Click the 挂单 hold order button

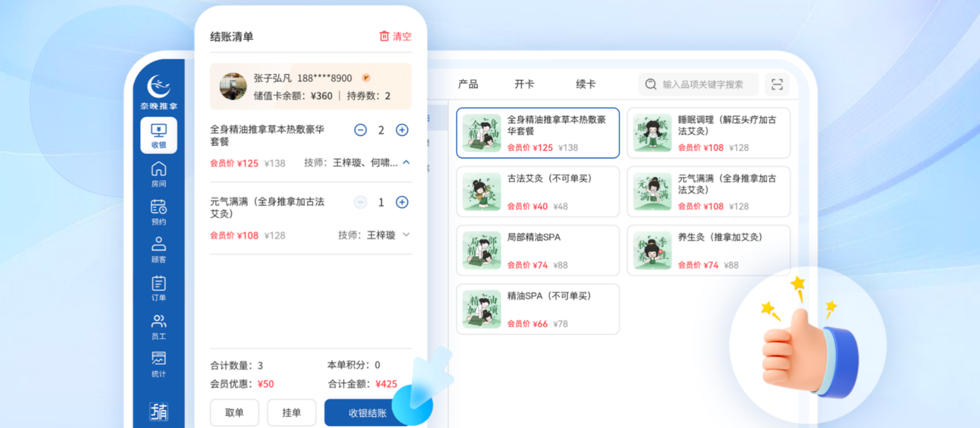coord(291,413)
